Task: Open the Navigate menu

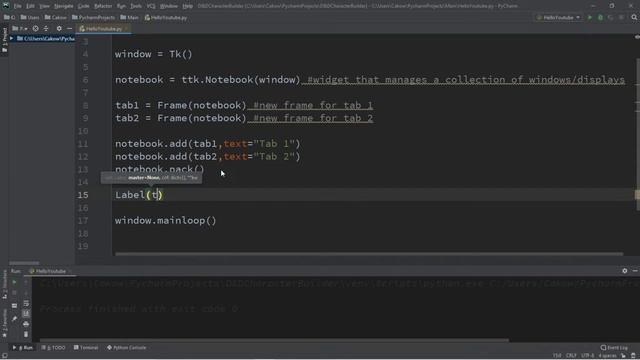Action: click(x=64, y=6)
